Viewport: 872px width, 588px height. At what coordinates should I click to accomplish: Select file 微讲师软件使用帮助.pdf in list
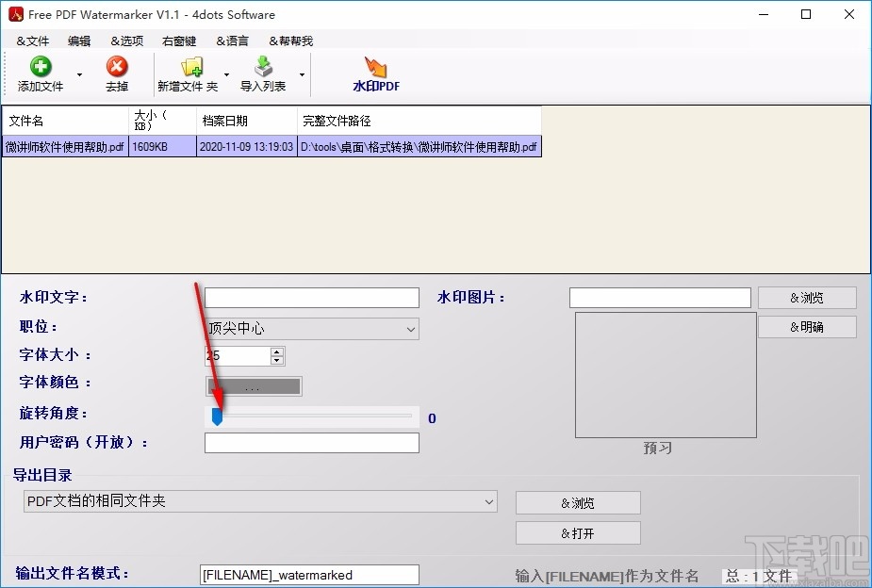pos(64,147)
